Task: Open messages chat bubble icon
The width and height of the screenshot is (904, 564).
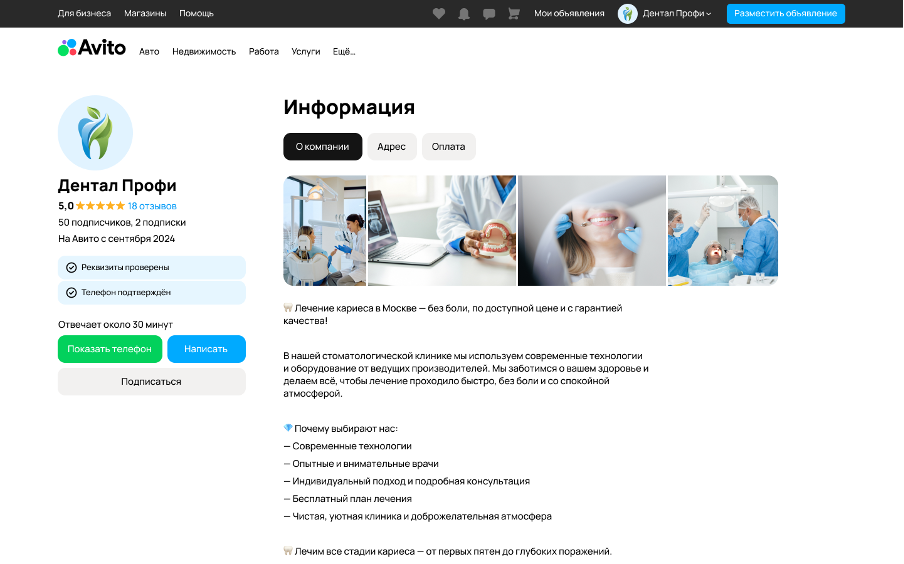Action: tap(489, 14)
